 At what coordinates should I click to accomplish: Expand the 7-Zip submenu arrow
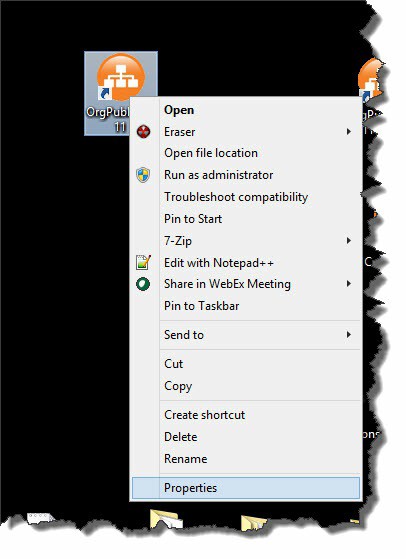click(x=349, y=241)
